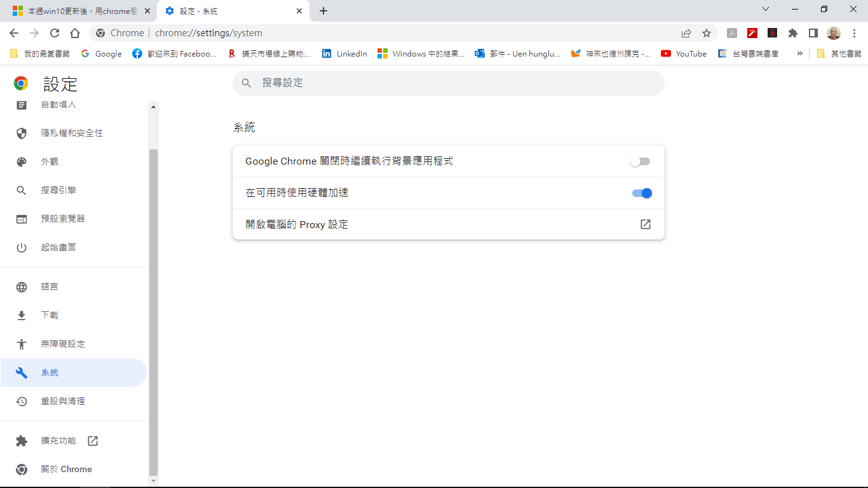Click the shield icon for privacy
The image size is (868, 488).
pyautogui.click(x=22, y=133)
